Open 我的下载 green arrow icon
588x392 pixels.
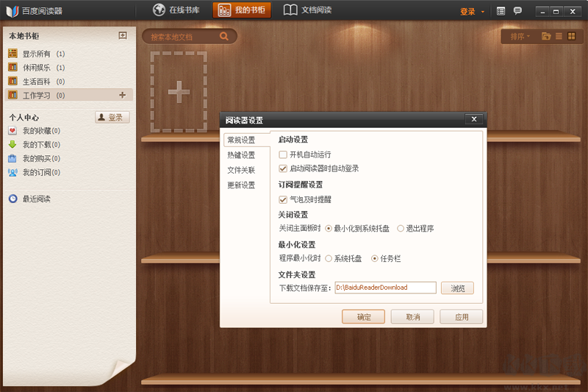pyautogui.click(x=12, y=144)
